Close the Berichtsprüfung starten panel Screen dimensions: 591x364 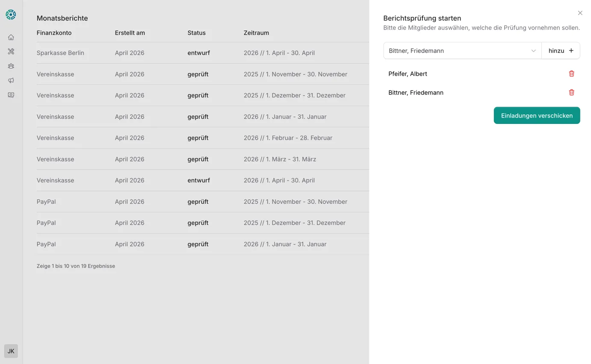tap(580, 13)
